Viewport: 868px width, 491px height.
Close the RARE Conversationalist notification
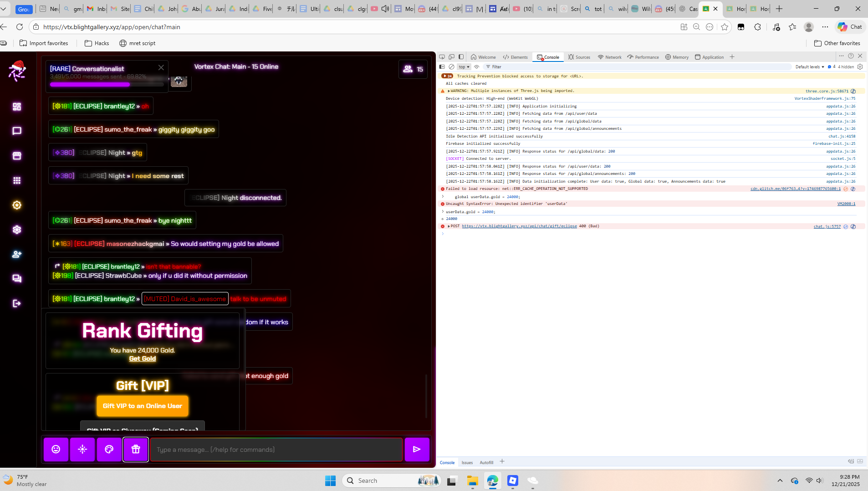pos(161,67)
